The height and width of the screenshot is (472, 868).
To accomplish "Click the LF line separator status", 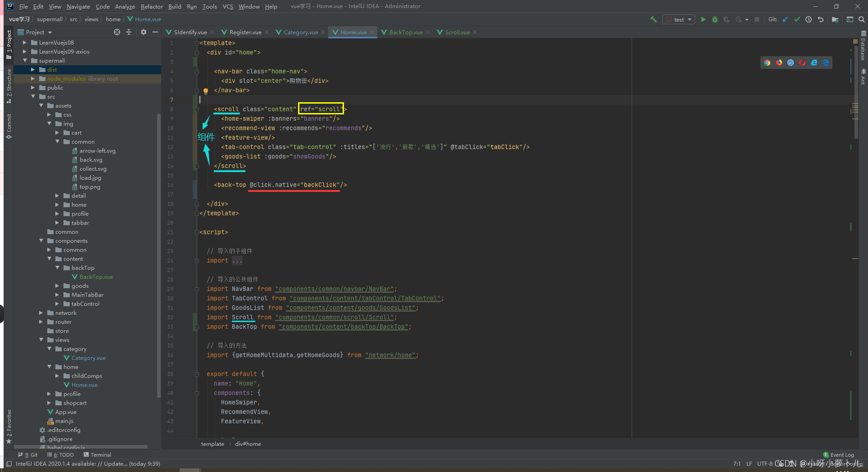I will (749, 463).
